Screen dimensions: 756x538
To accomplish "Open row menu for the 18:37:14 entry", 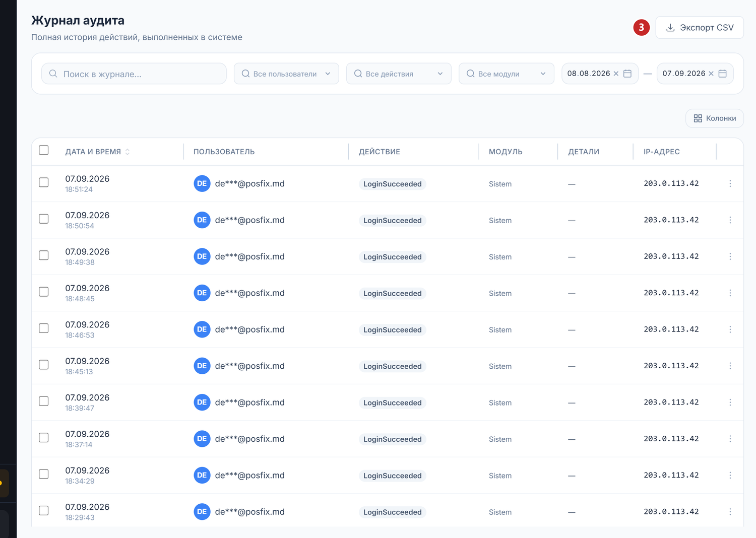I will 730,439.
